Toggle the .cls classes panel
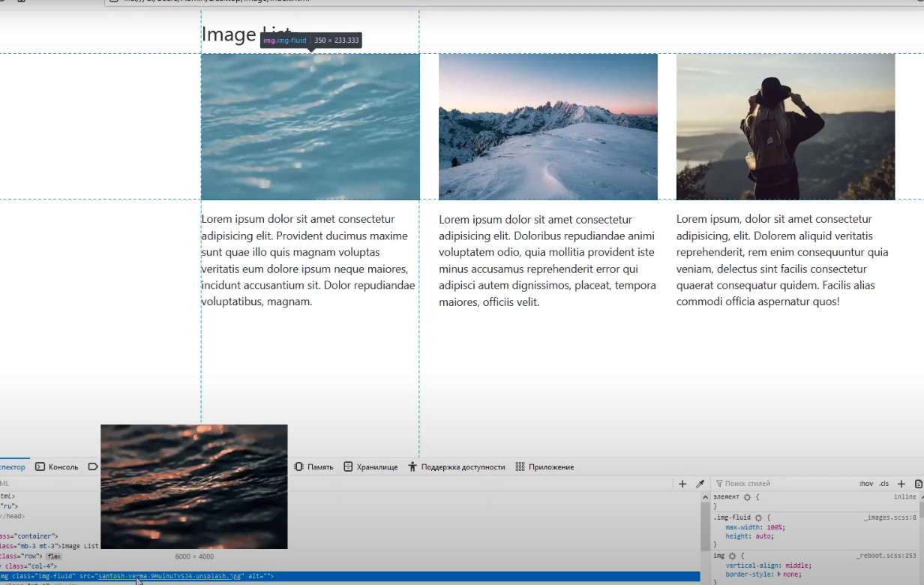This screenshot has width=924, height=585. point(884,484)
